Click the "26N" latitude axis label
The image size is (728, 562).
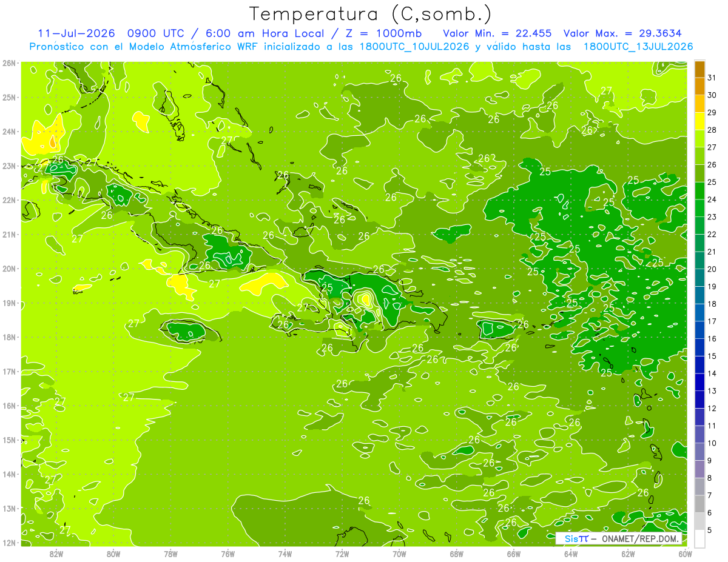pos(8,63)
